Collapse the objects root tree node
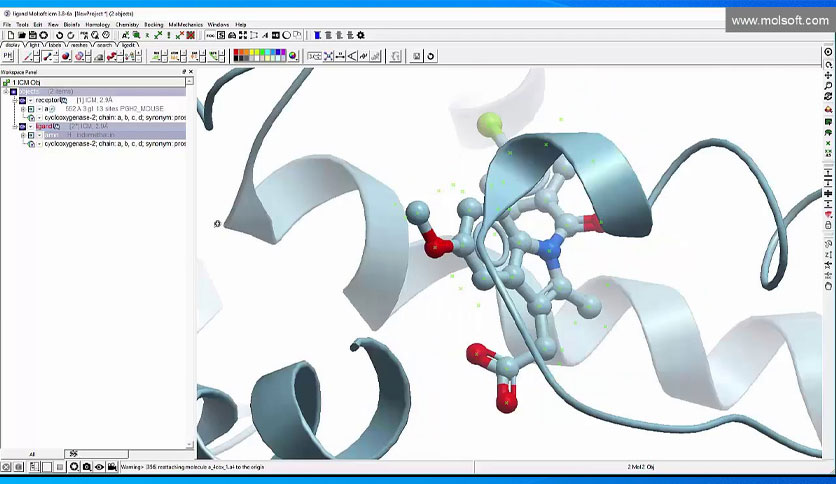This screenshot has height=484, width=836. pyautogui.click(x=5, y=92)
